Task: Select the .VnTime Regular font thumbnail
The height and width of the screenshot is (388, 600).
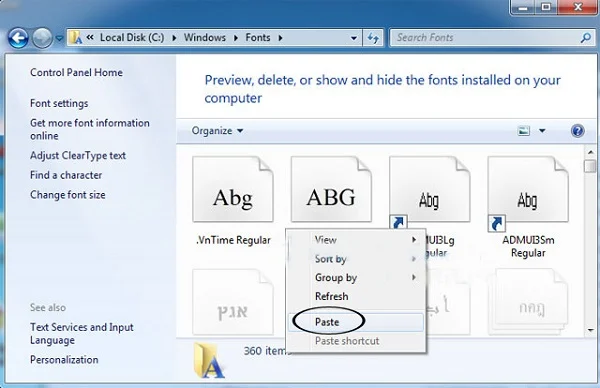Action: (233, 189)
